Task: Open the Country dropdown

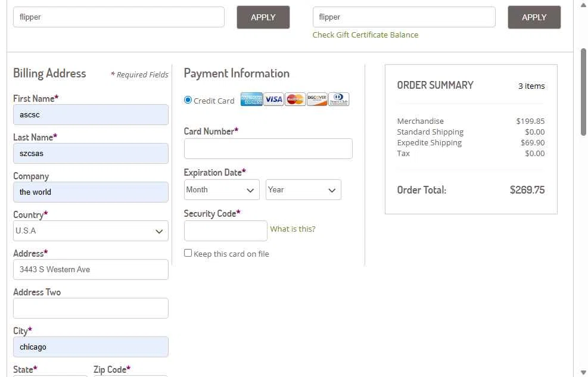Action: [91, 231]
